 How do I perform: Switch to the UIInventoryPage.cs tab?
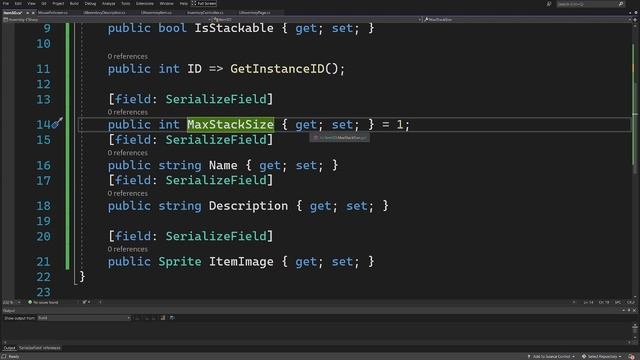(255, 13)
